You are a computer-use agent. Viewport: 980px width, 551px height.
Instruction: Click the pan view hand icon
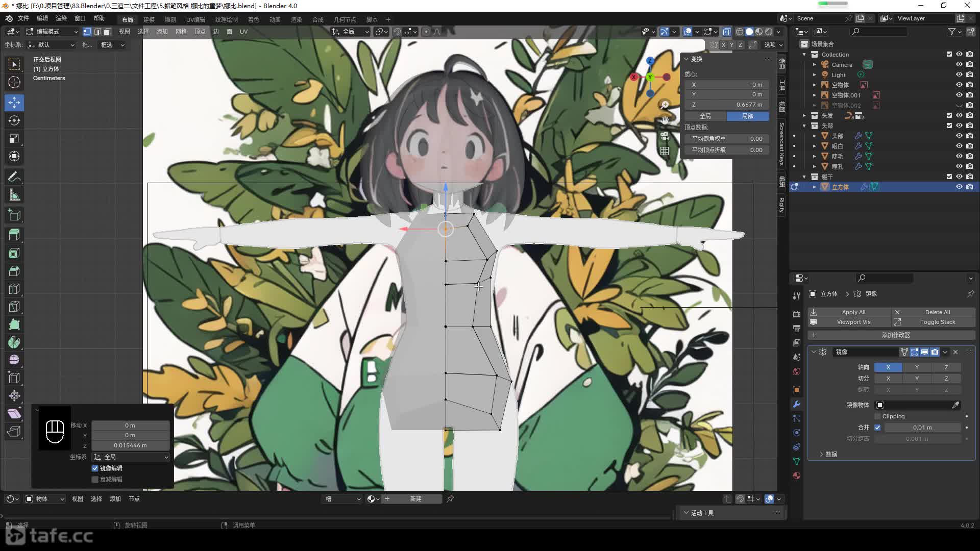(x=665, y=120)
